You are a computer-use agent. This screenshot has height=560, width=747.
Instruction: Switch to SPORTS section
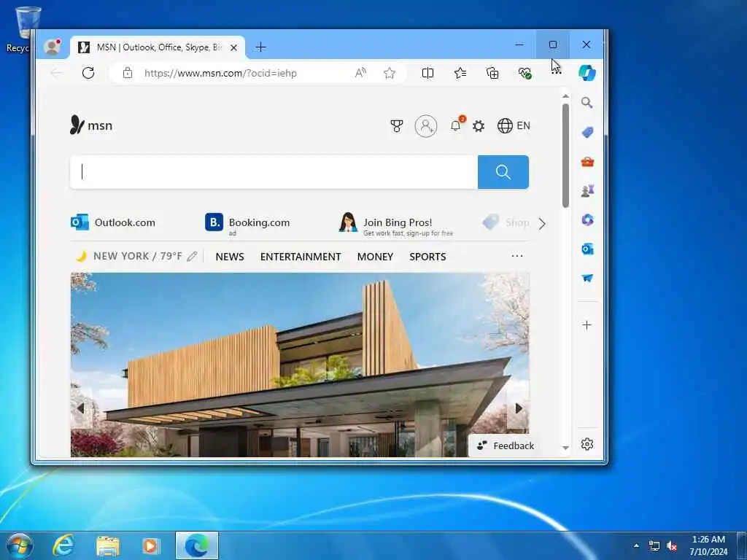point(427,257)
